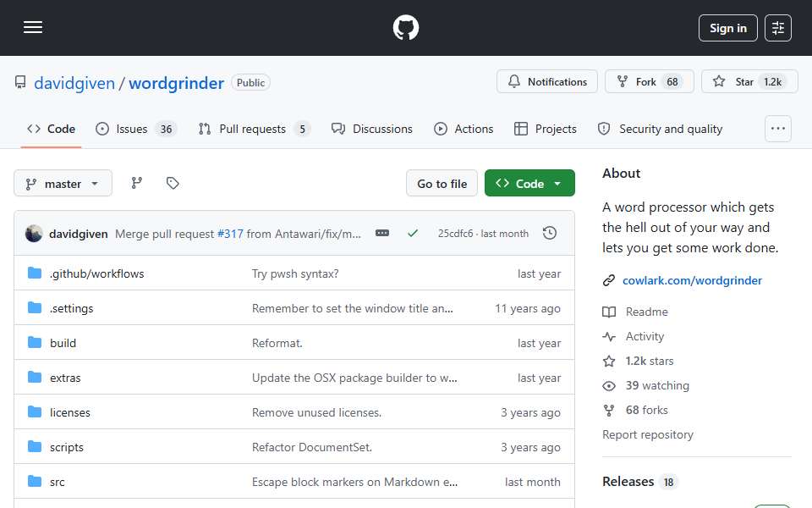Go to the GitHub homepage via the Octocat logo
The width and height of the screenshot is (812, 508).
[405, 27]
